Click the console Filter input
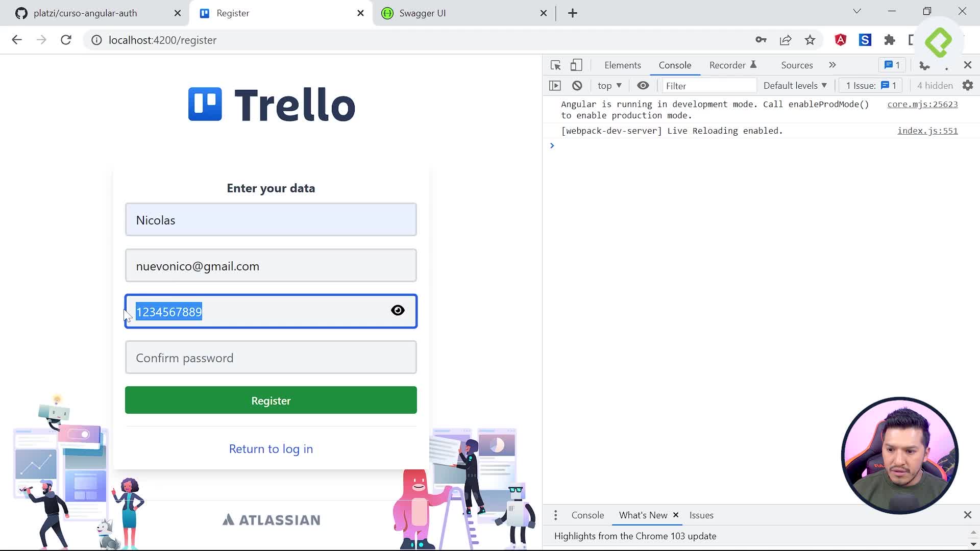The image size is (980, 551). click(709, 86)
